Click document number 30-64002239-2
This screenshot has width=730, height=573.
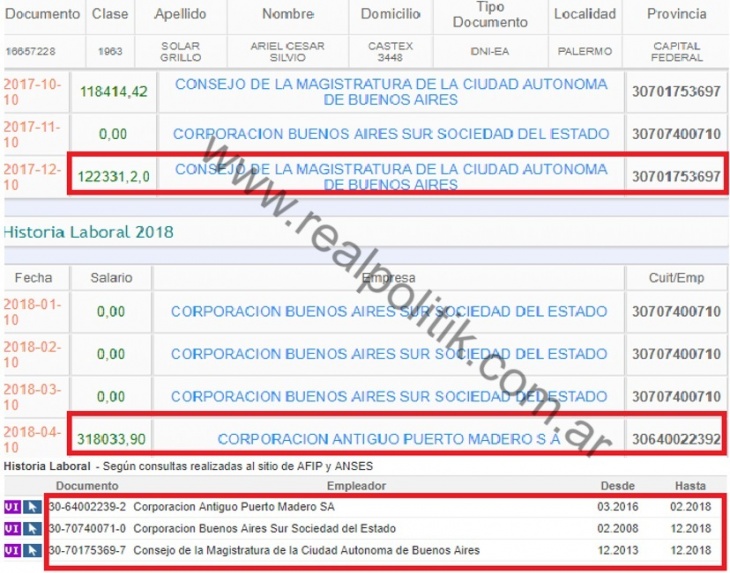coord(87,507)
